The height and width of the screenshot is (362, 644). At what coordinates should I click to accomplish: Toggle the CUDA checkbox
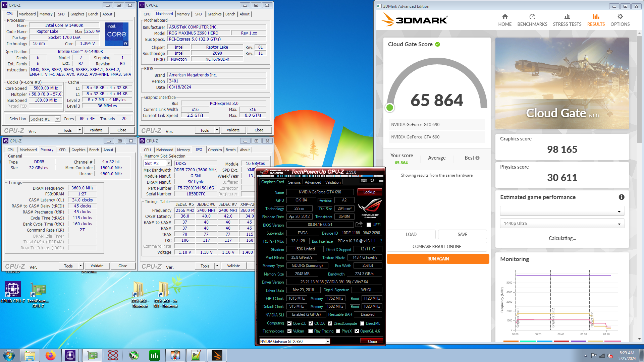click(x=311, y=323)
